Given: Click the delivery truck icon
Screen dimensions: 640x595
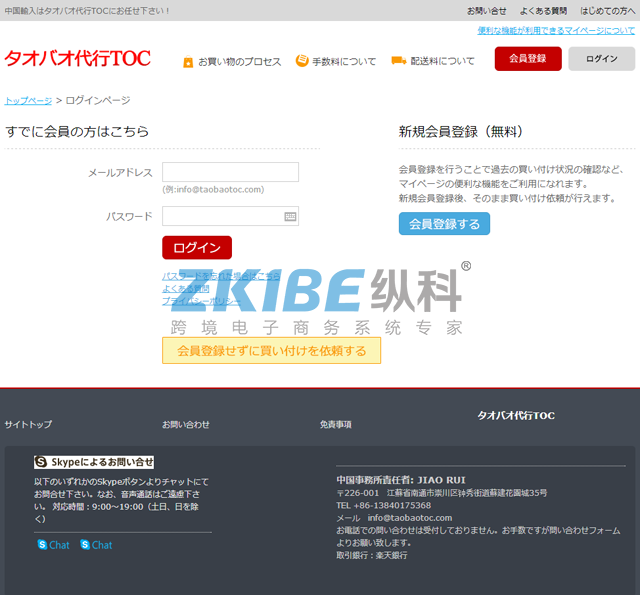Looking at the screenshot, I should coord(399,61).
